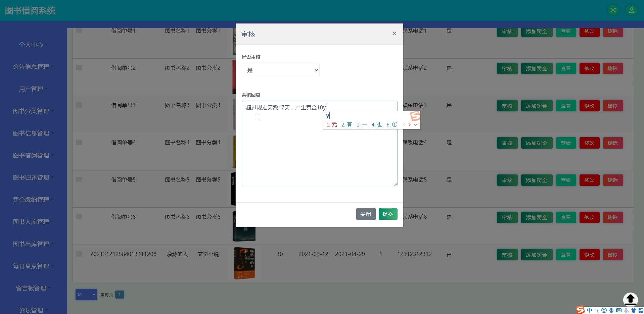Pick candidate 5 ① in the IME popup
This screenshot has width=644, height=314.
click(x=392, y=125)
